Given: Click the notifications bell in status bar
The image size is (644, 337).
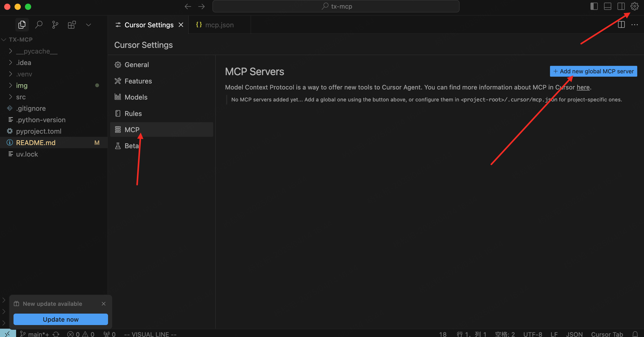Looking at the screenshot, I should [x=635, y=334].
